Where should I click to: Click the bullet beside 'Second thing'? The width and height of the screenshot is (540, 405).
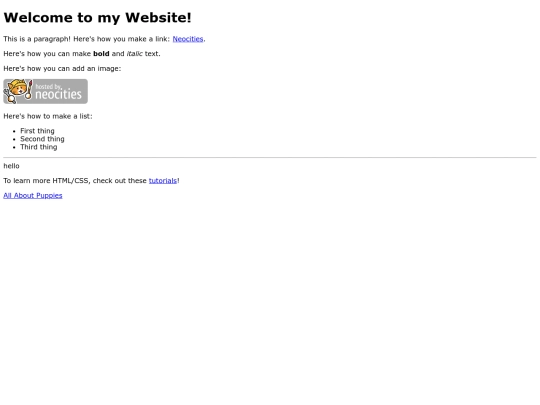click(14, 139)
